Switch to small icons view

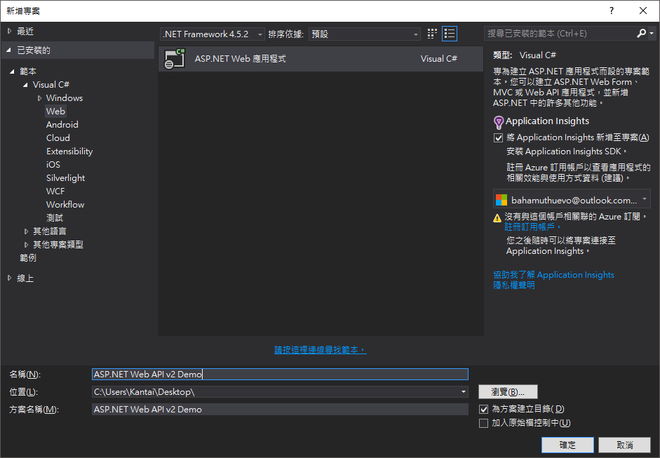point(432,34)
